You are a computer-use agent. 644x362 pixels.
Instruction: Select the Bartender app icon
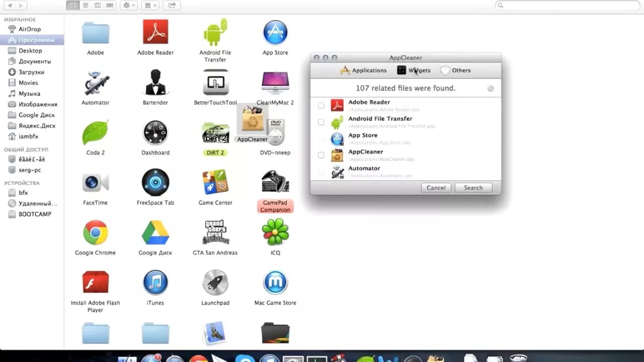click(x=155, y=82)
